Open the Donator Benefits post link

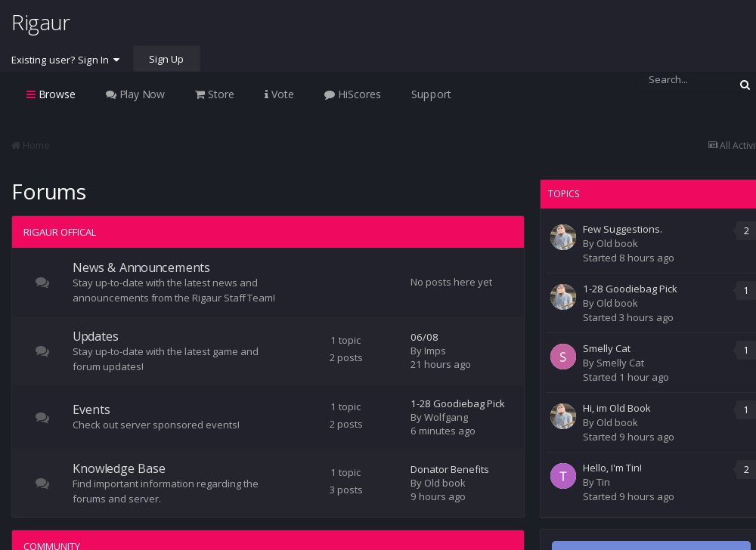tap(449, 469)
